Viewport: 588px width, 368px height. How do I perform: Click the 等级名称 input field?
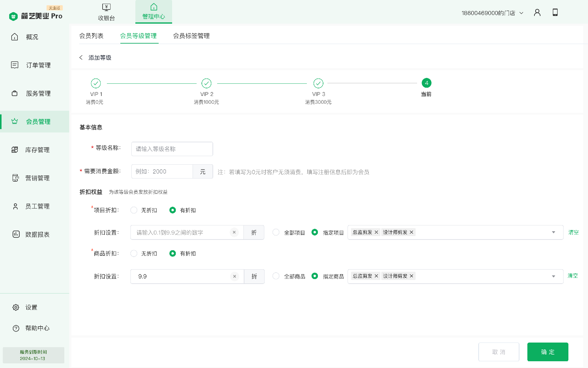coord(172,149)
